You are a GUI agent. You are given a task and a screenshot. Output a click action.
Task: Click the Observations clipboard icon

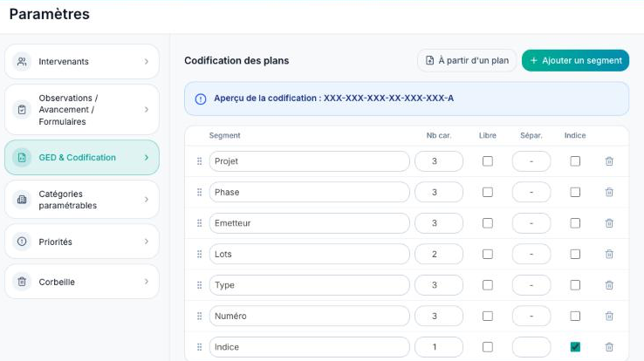pos(22,110)
